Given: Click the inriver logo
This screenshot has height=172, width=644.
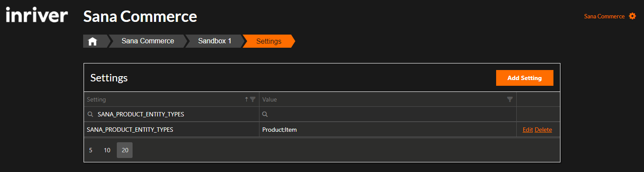Looking at the screenshot, I should pos(37,16).
